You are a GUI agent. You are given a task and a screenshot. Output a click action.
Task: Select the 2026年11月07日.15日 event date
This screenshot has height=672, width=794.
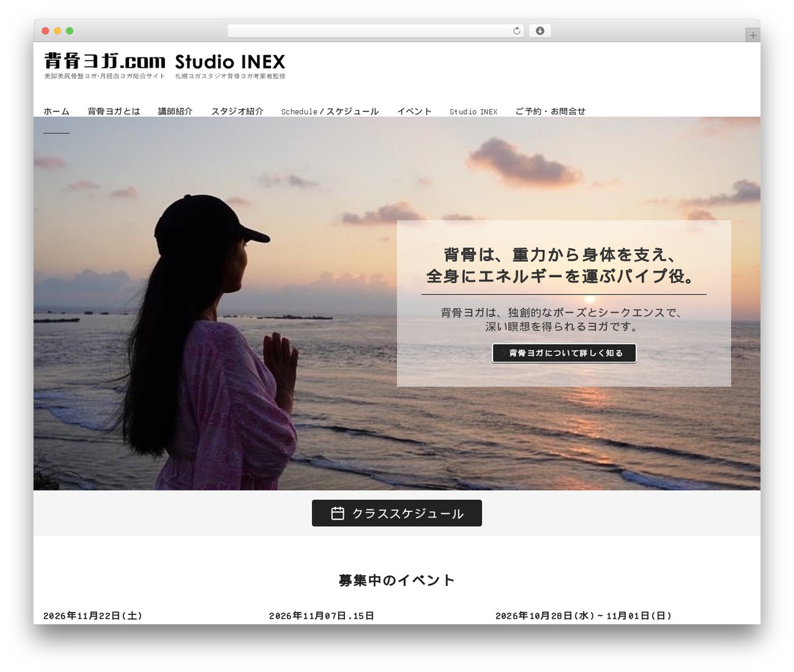321,616
